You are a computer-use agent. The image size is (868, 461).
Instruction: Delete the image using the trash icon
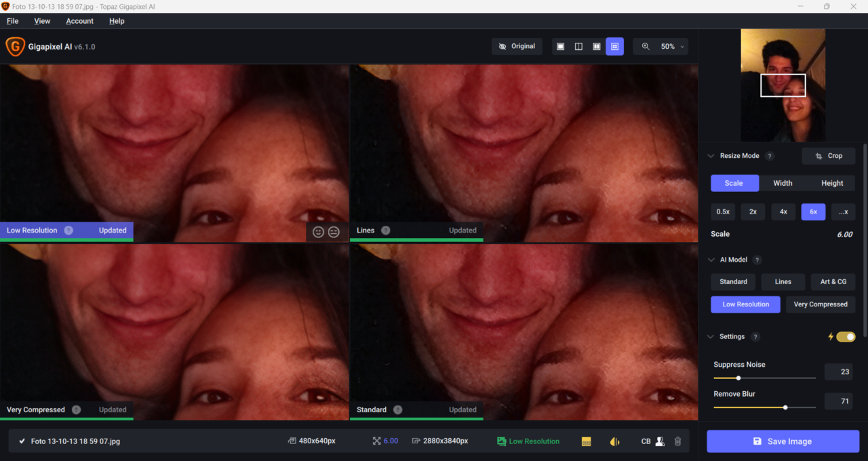pyautogui.click(x=677, y=441)
